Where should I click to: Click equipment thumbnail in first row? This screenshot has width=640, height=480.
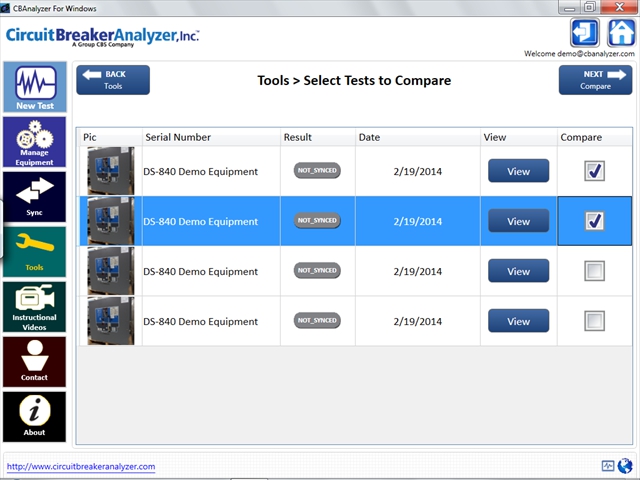coord(111,171)
